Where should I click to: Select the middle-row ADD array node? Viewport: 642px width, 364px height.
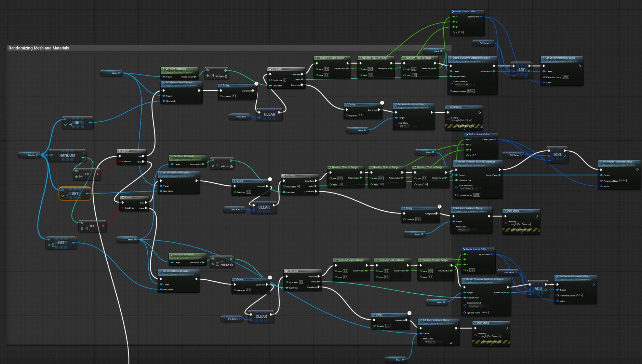(x=557, y=155)
